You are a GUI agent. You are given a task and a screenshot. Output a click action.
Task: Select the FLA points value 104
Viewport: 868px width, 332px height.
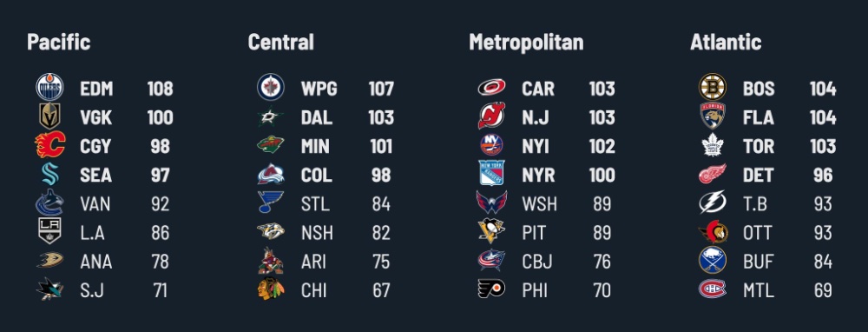click(823, 117)
